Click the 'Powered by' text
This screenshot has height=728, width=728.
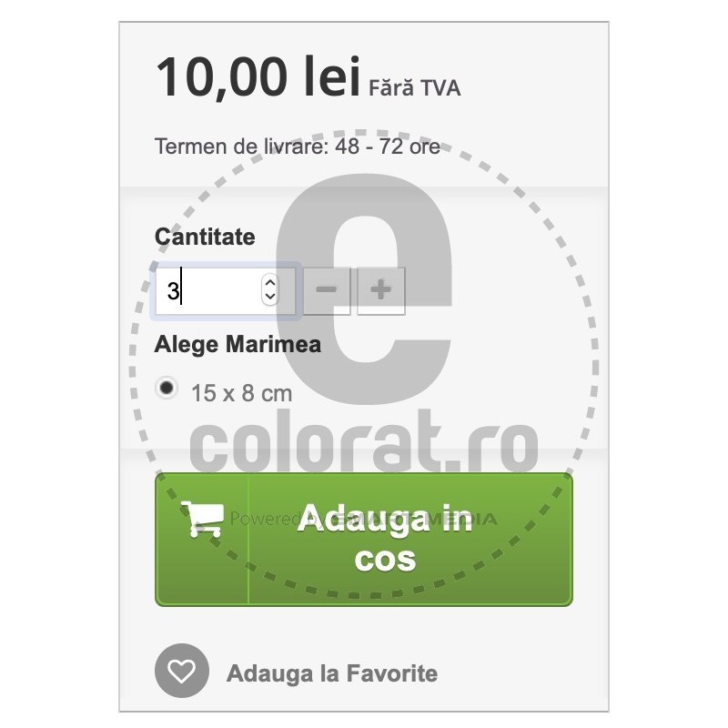click(259, 519)
